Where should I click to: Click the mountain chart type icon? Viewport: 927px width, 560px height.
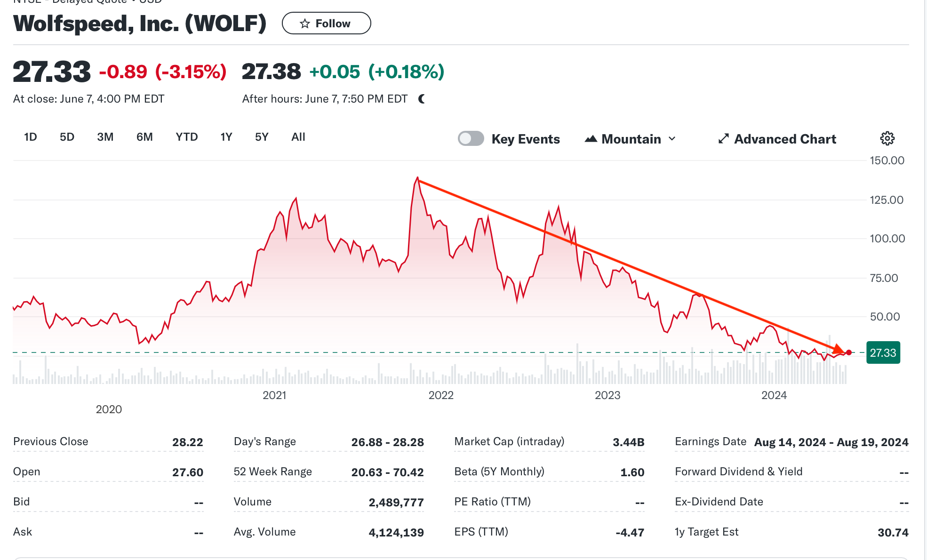click(x=591, y=139)
